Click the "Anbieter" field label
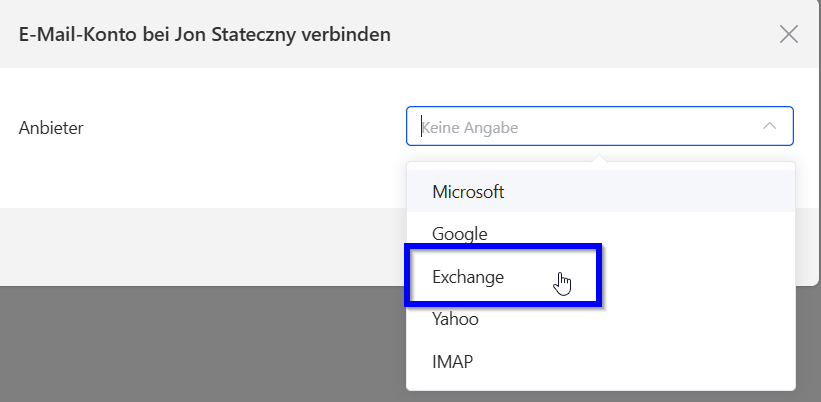The image size is (821, 402). click(51, 128)
